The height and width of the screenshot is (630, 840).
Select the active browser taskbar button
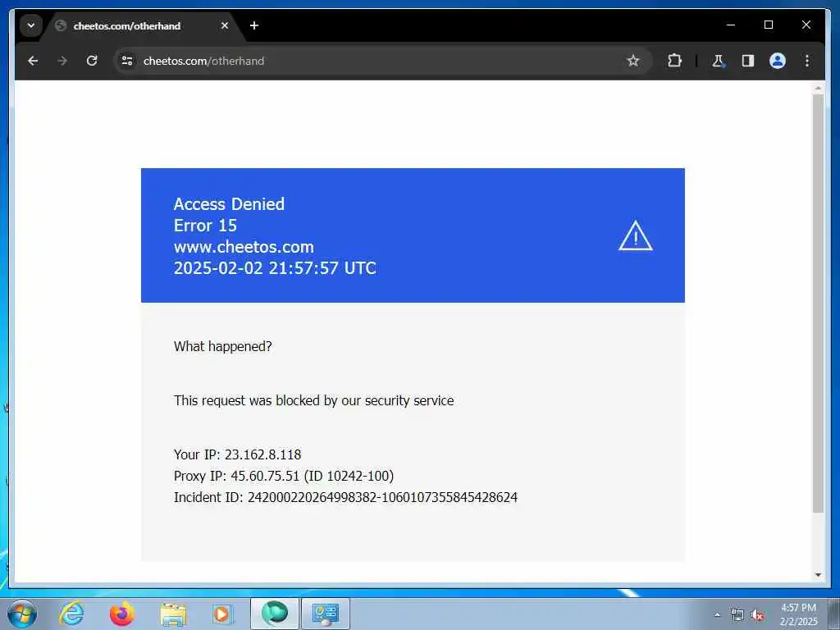point(274,614)
